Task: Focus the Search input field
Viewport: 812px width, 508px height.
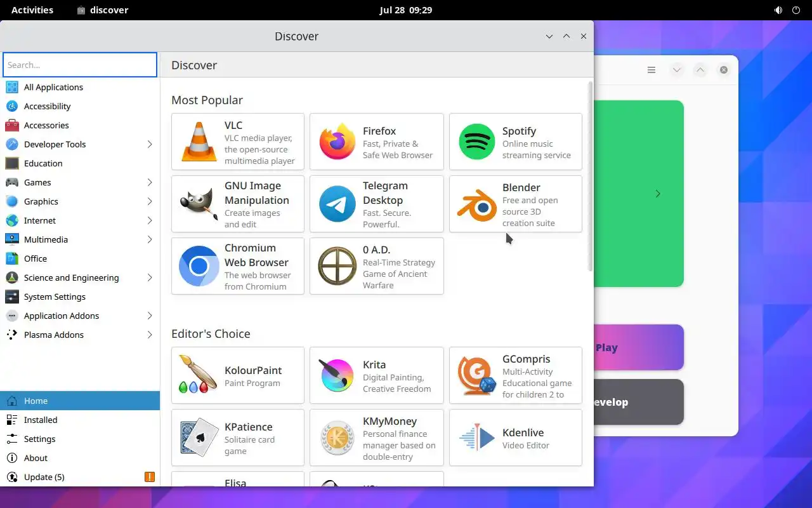Action: click(80, 65)
